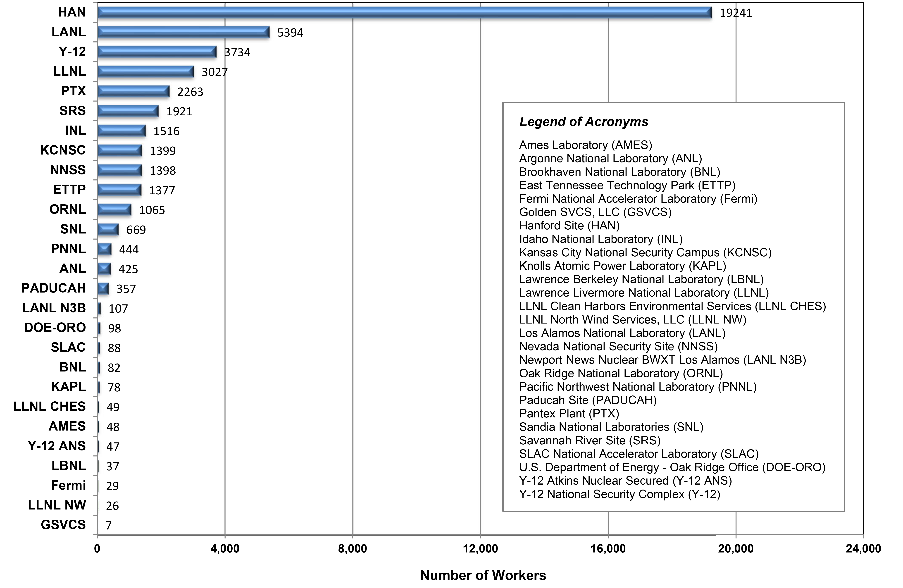Click the SLAC site label
This screenshot has height=588, width=903.
(68, 348)
